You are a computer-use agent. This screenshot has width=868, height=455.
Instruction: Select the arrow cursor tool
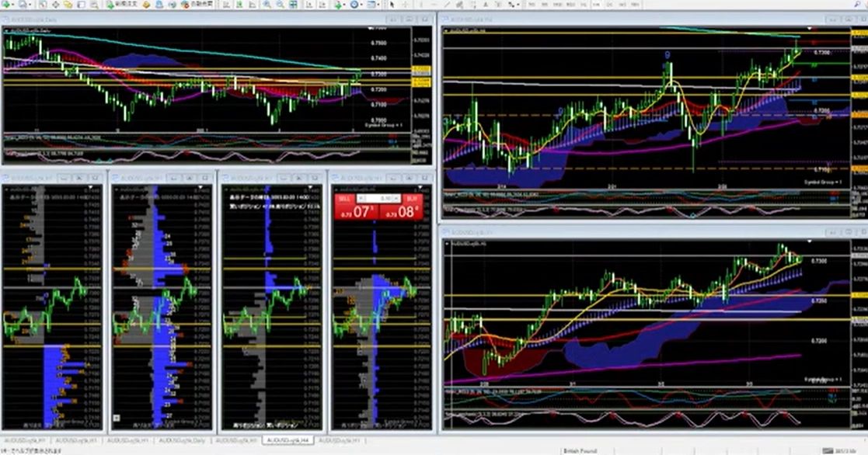(392, 5)
